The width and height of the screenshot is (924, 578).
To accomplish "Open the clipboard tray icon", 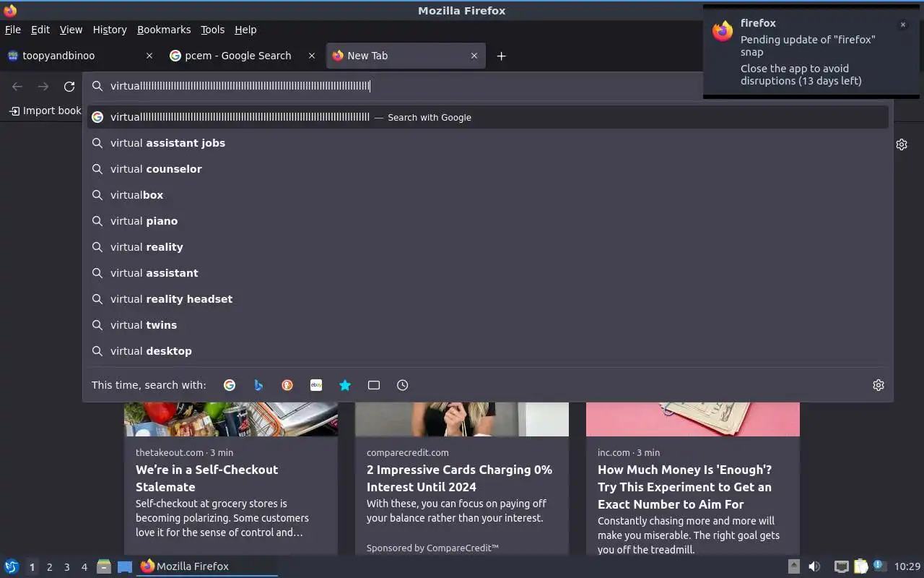I will coord(860,566).
